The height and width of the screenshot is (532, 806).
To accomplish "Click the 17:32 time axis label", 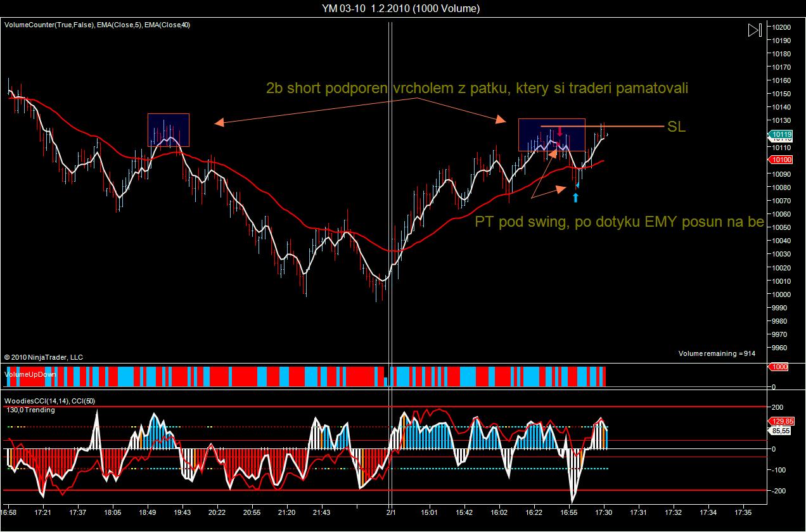I will pos(674,512).
